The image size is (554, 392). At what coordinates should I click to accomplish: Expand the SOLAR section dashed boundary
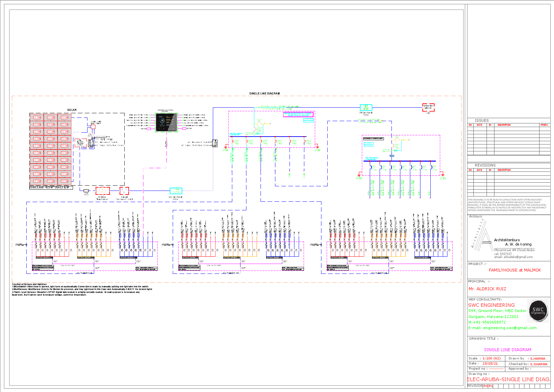(x=125, y=148)
